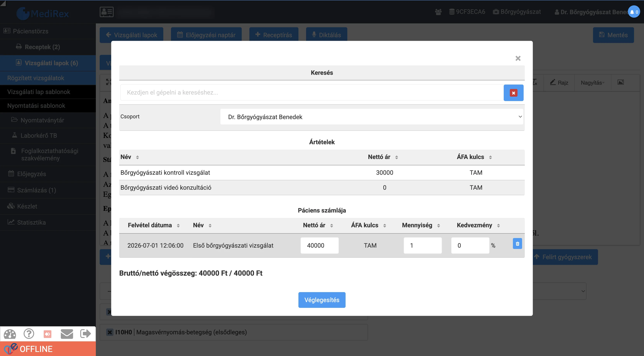Select Vizsgálati lap sablonok tab
The width and height of the screenshot is (644, 356).
[x=48, y=92]
